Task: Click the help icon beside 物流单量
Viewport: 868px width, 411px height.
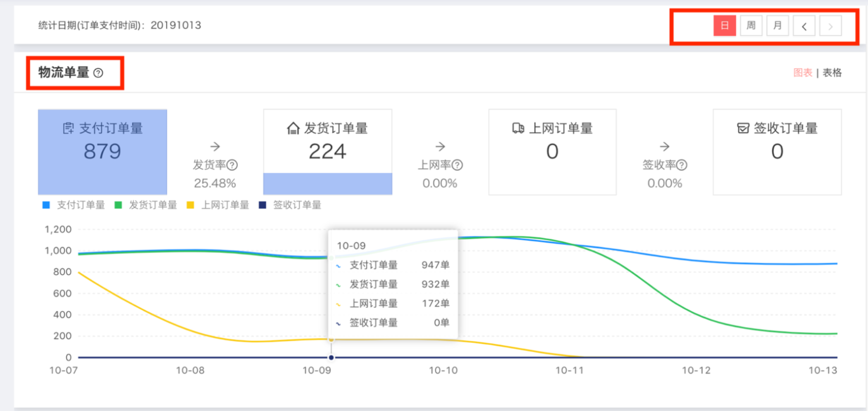Action: [x=98, y=73]
